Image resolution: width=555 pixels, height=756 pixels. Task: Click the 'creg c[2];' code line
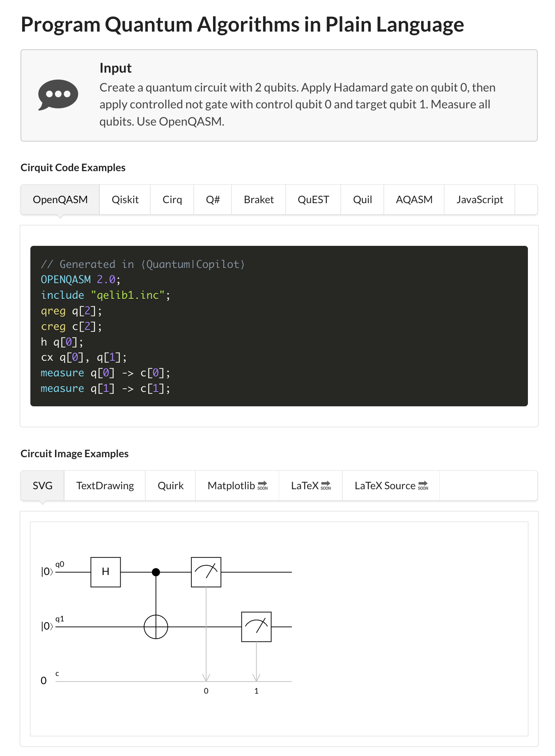pos(71,326)
